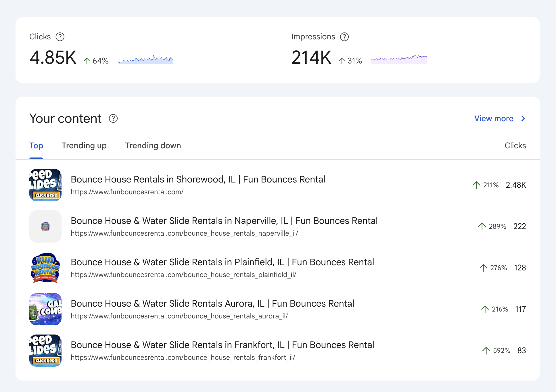Click the bounce_house_rentals_naperville_il URL

point(184,233)
